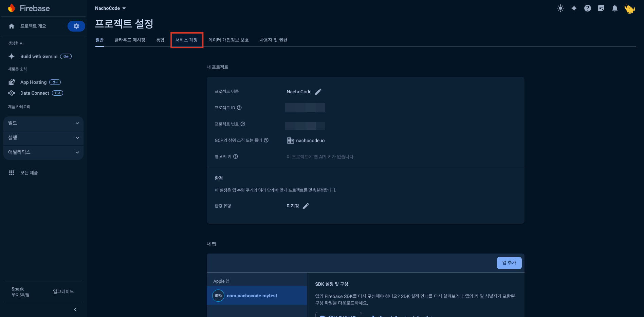Image resolution: width=644 pixels, height=317 pixels.
Task: Switch to the 사용자 및 권한 tab
Action: [x=274, y=40]
